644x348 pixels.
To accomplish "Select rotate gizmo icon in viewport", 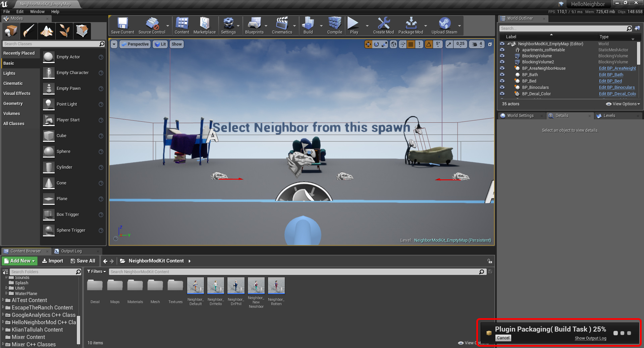I will pyautogui.click(x=376, y=44).
